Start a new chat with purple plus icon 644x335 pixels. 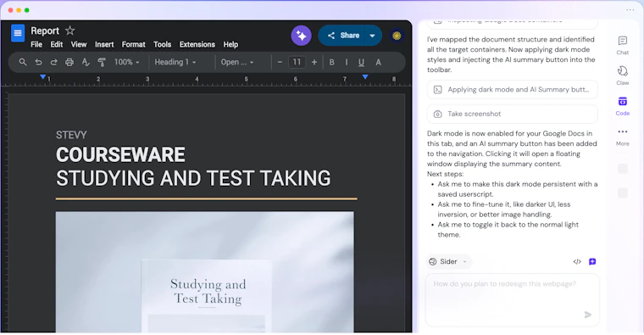pyautogui.click(x=592, y=261)
